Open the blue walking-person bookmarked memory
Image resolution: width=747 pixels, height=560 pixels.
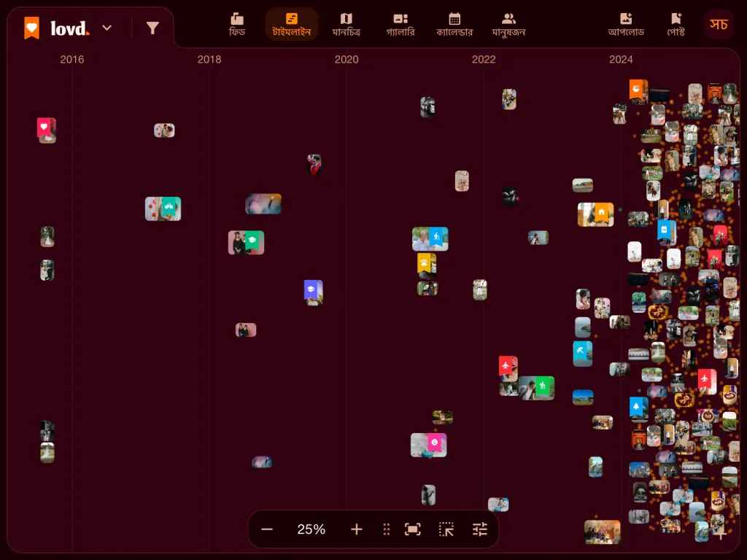430,239
